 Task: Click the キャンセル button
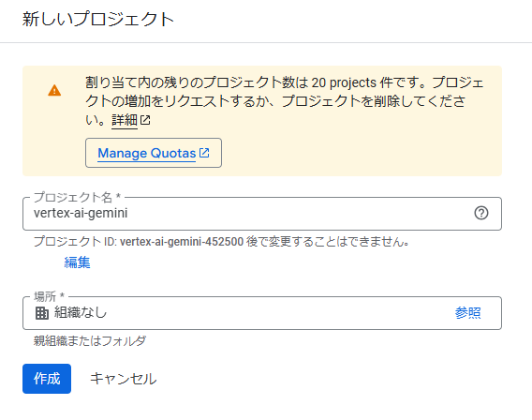click(123, 379)
